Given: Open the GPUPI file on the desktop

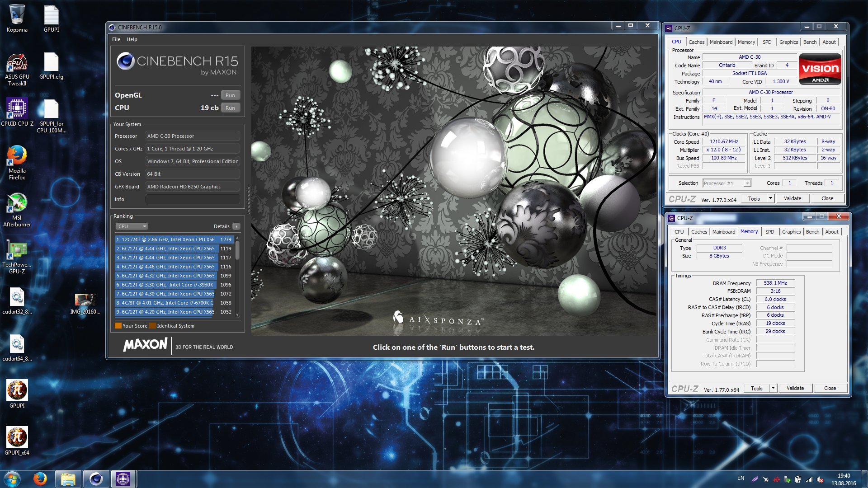Looking at the screenshot, I should click(51, 19).
